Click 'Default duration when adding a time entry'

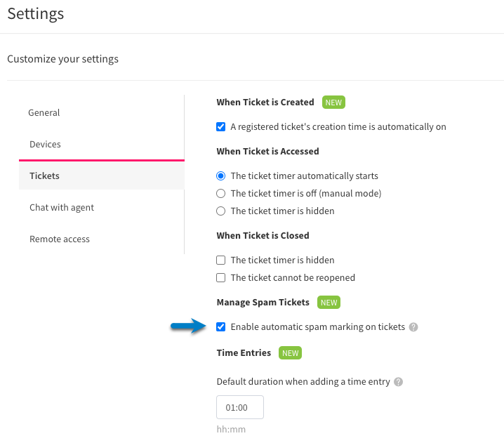(x=303, y=382)
